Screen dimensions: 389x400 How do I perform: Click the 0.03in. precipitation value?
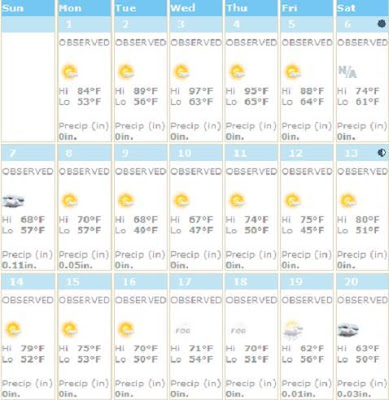coord(354,394)
